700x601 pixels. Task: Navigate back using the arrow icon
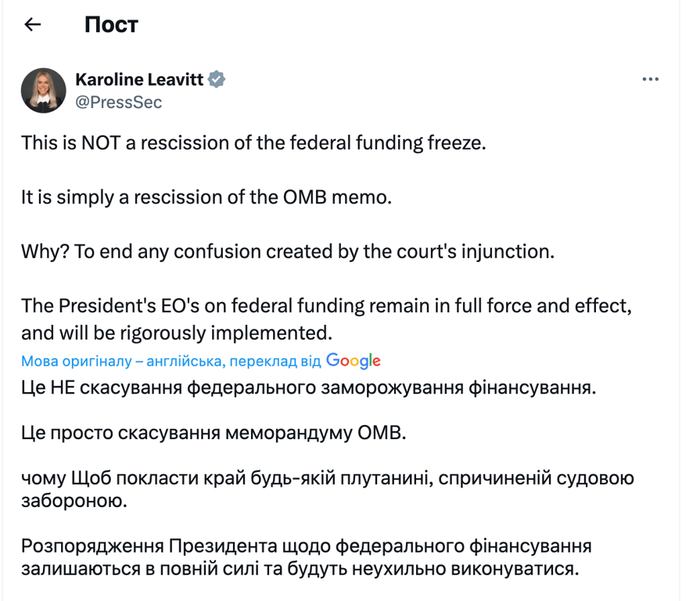click(31, 24)
